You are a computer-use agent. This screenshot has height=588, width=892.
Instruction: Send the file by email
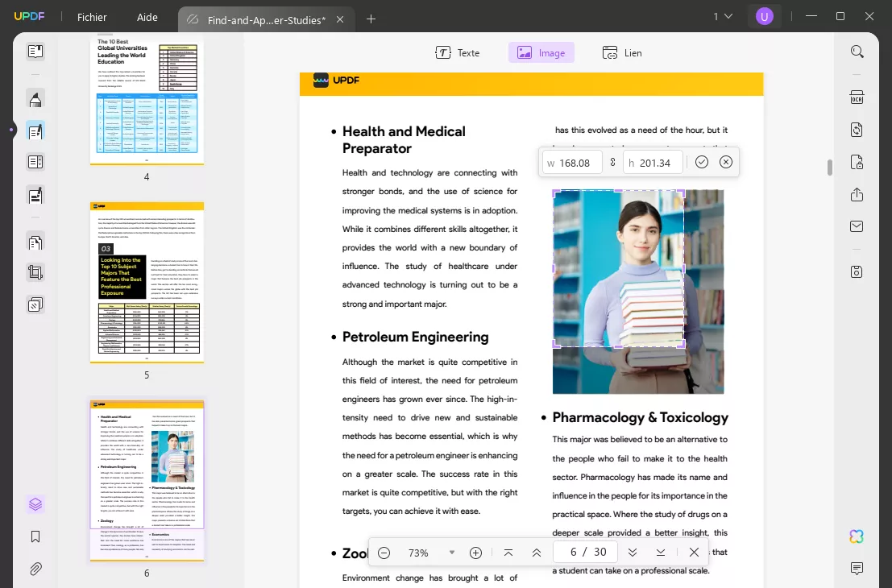(857, 226)
